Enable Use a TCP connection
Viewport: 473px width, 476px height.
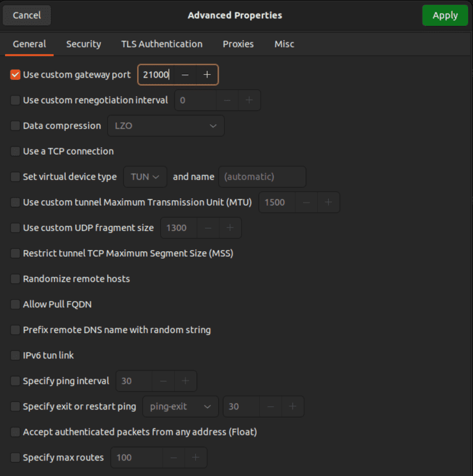[15, 151]
